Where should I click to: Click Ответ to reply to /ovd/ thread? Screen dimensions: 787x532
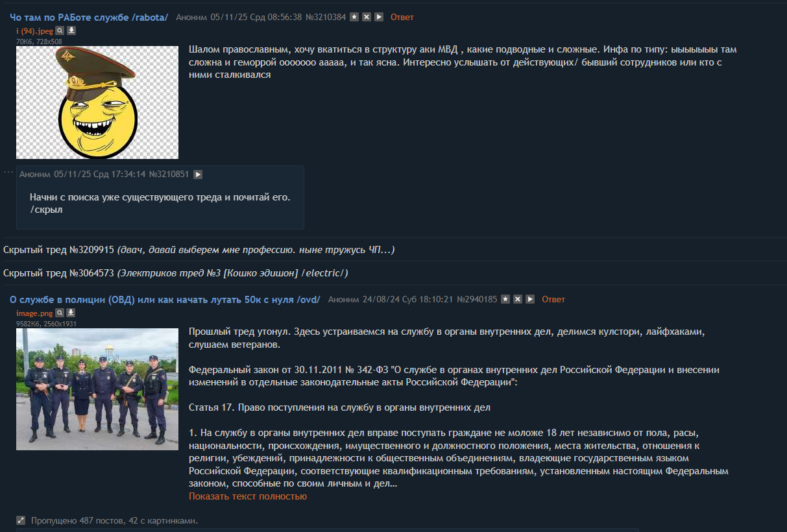click(553, 299)
